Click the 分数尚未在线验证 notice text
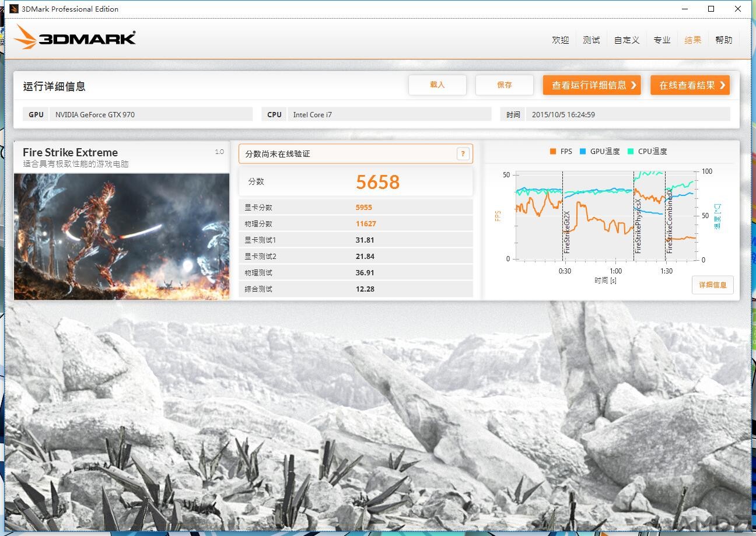This screenshot has width=756, height=536. (278, 154)
